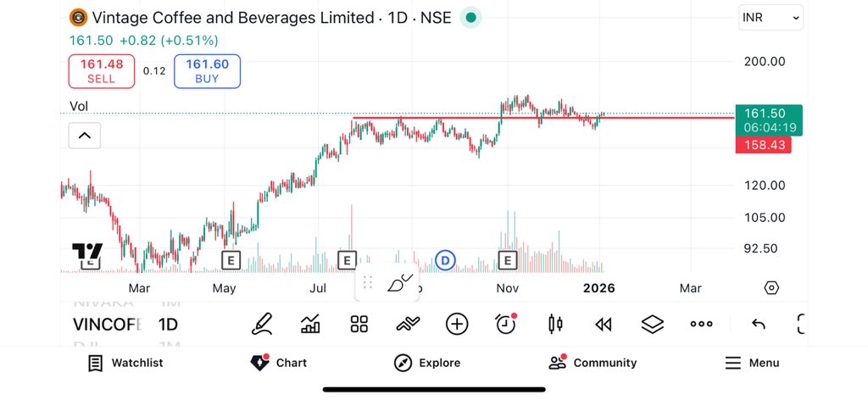Tap the SELL 161.48 button
The width and height of the screenshot is (868, 400).
102,71
